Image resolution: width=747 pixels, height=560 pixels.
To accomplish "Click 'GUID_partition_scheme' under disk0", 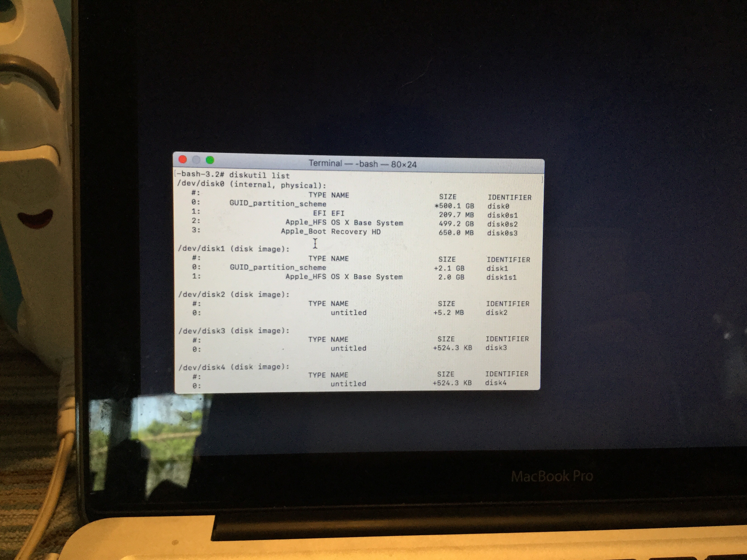I will coord(278,204).
